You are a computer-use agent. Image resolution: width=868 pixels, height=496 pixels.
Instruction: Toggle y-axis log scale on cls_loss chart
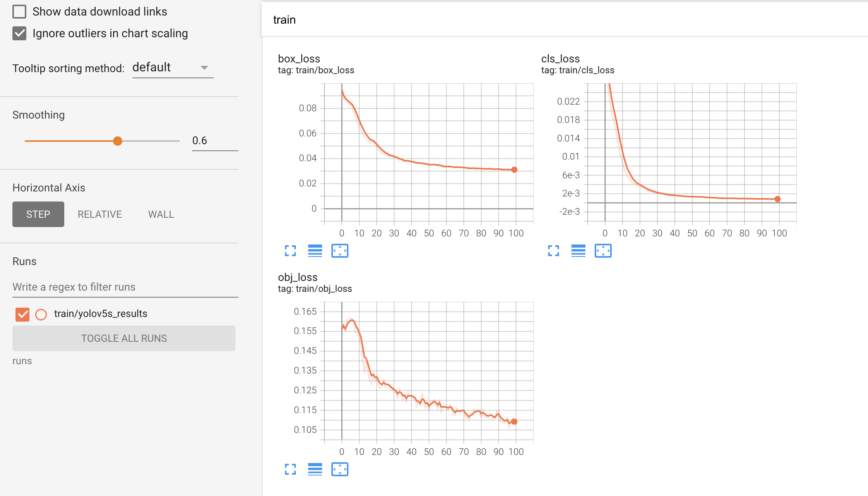(578, 251)
